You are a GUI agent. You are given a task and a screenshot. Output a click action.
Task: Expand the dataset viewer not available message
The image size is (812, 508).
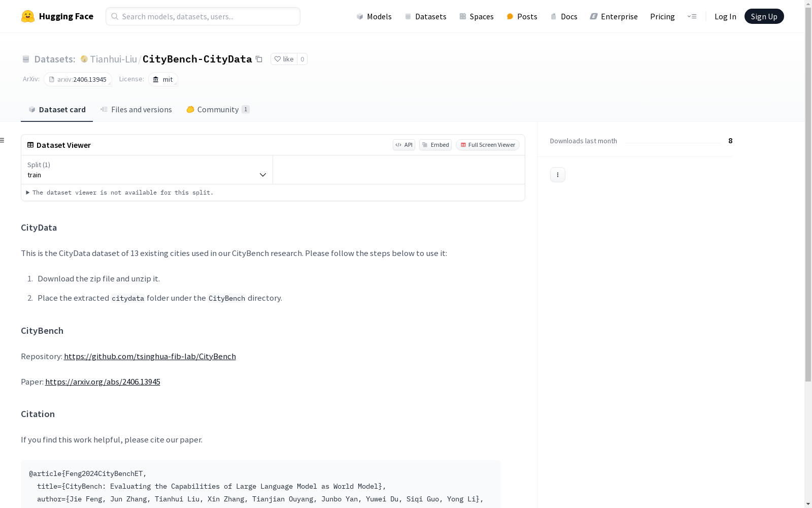[x=120, y=193]
